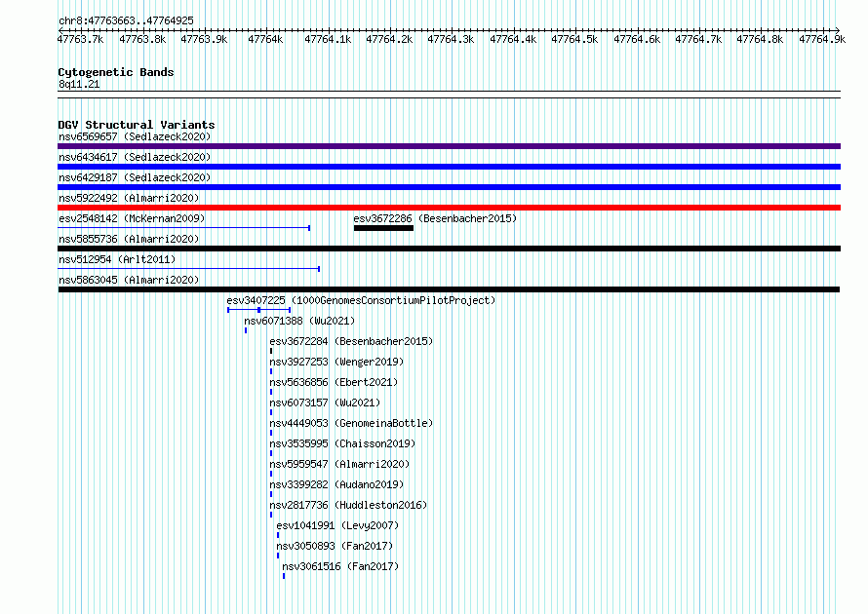This screenshot has height=614, width=868.
Task: Open nsv5959547 (Almarri2020) variant label
Action: point(339,464)
